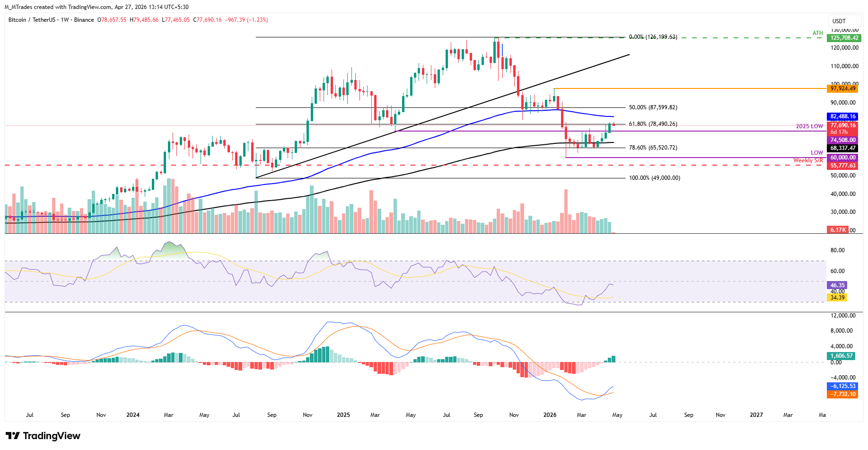Click the M_MTrades TradingView.com attribution text
The image size is (868, 450).
point(96,7)
